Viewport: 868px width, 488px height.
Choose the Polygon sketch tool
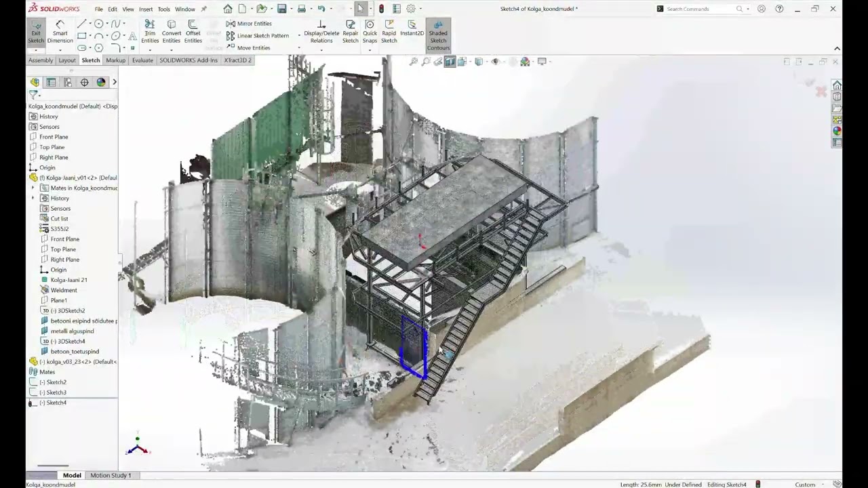(x=98, y=48)
